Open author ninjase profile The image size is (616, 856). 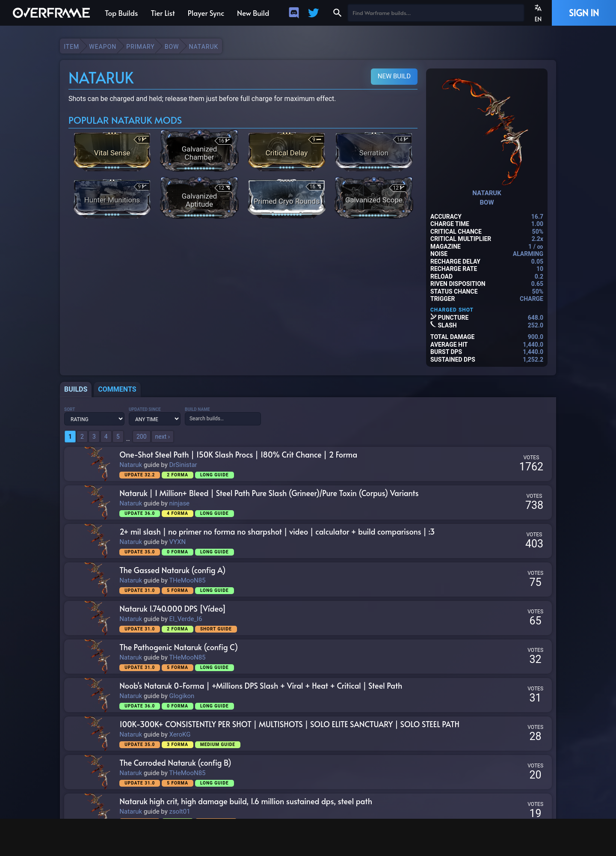(179, 503)
